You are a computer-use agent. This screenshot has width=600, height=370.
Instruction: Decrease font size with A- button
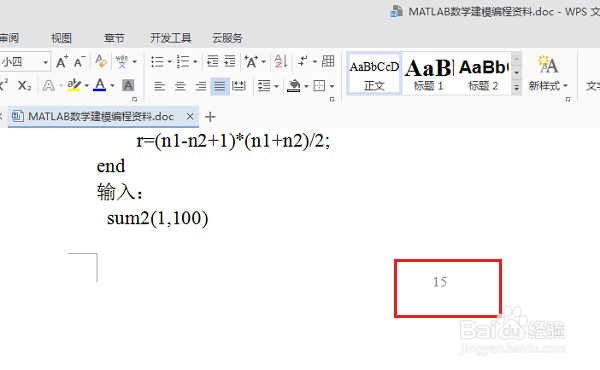point(79,62)
